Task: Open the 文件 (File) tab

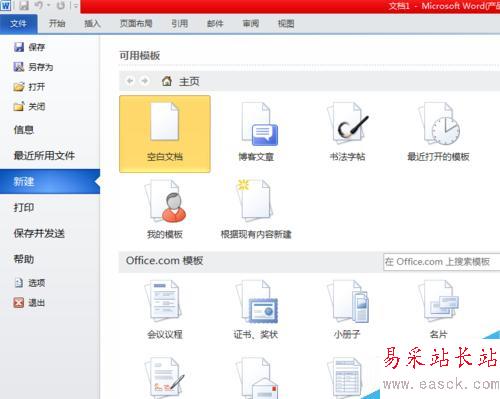Action: click(18, 24)
